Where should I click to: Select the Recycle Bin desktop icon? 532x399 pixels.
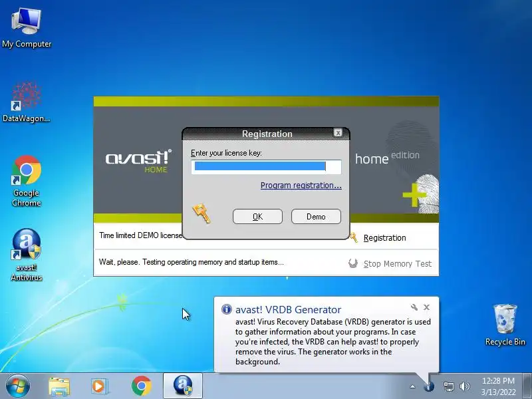505,325
